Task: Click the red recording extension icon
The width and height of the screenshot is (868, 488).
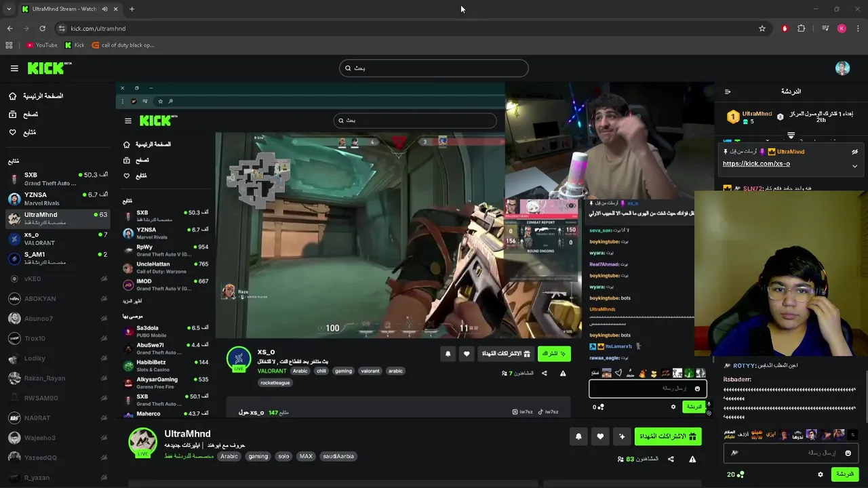Action: coord(785,28)
